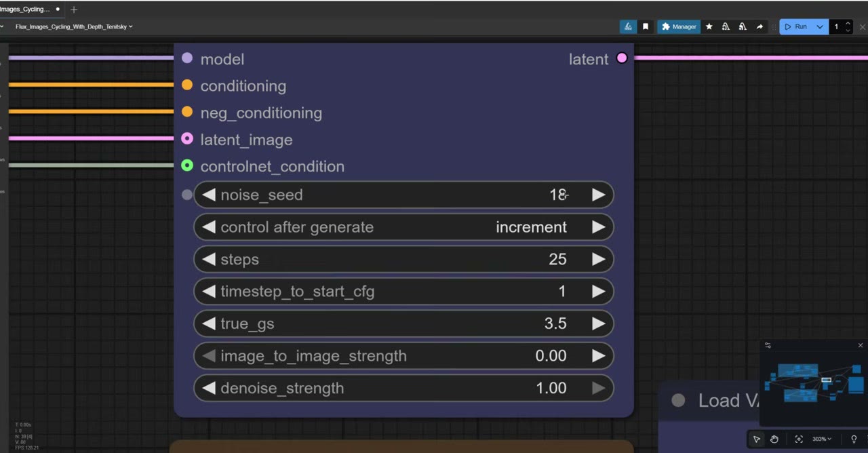Click the timestep_to_start_cfg value 1
868x453 pixels.
click(561, 292)
